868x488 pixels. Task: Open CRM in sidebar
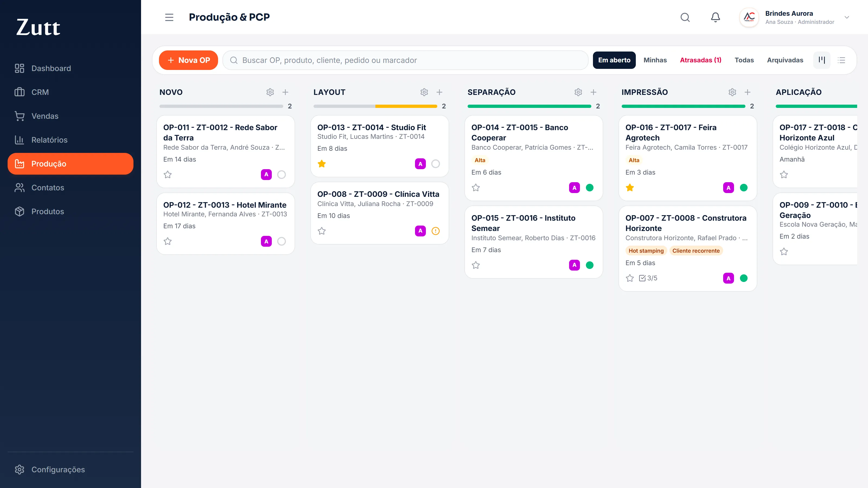tap(71, 92)
